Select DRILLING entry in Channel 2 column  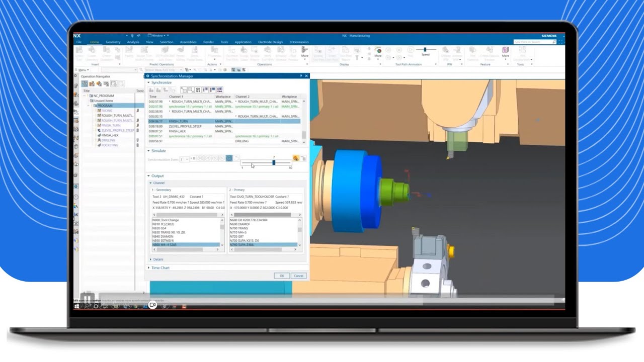[x=242, y=141]
